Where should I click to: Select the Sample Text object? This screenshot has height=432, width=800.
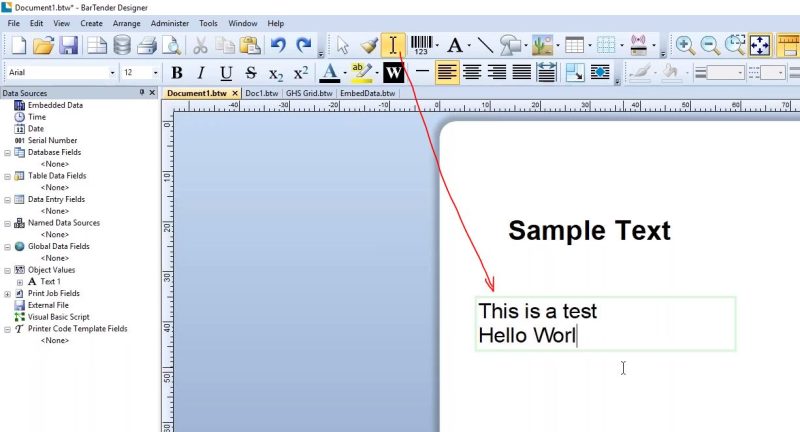coord(589,231)
